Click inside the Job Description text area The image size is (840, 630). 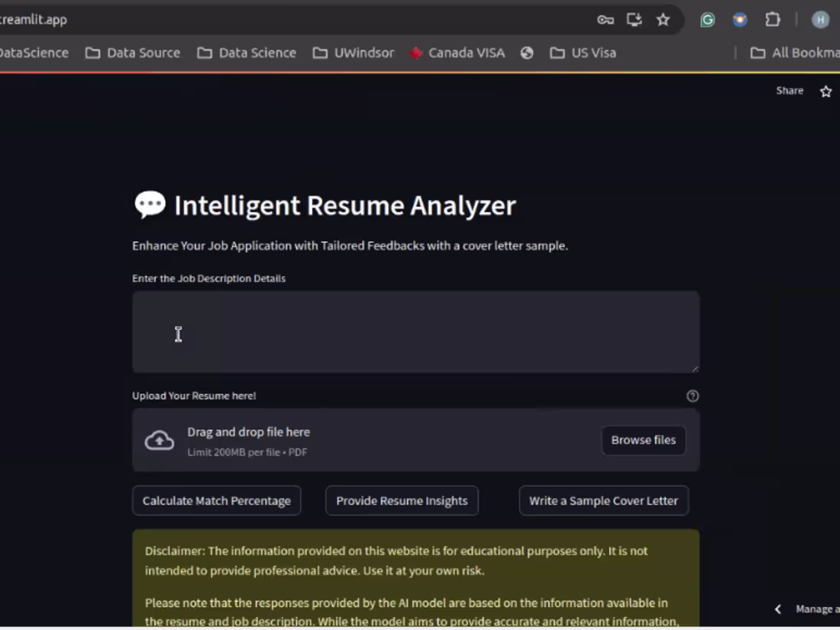[x=415, y=331]
